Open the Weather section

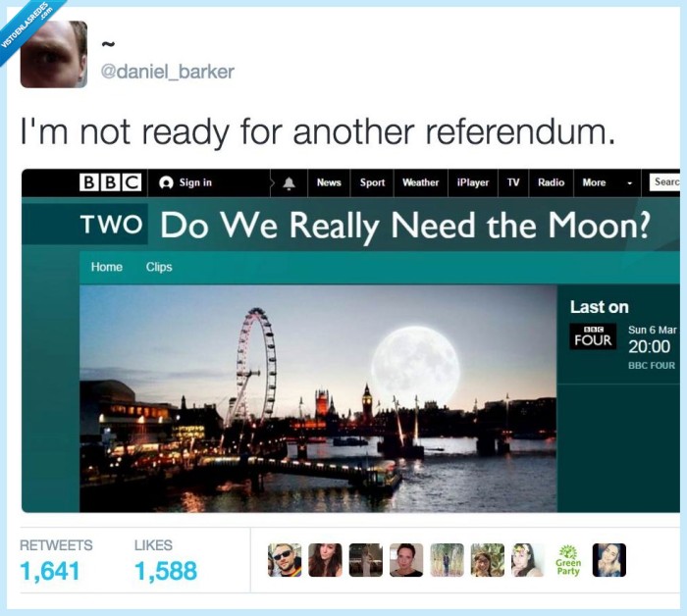[x=421, y=182]
